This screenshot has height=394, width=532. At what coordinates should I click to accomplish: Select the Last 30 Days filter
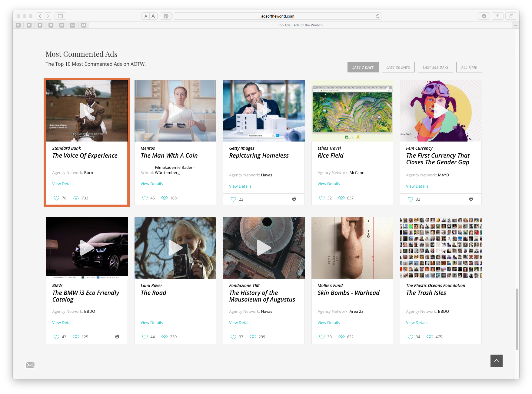coord(398,67)
